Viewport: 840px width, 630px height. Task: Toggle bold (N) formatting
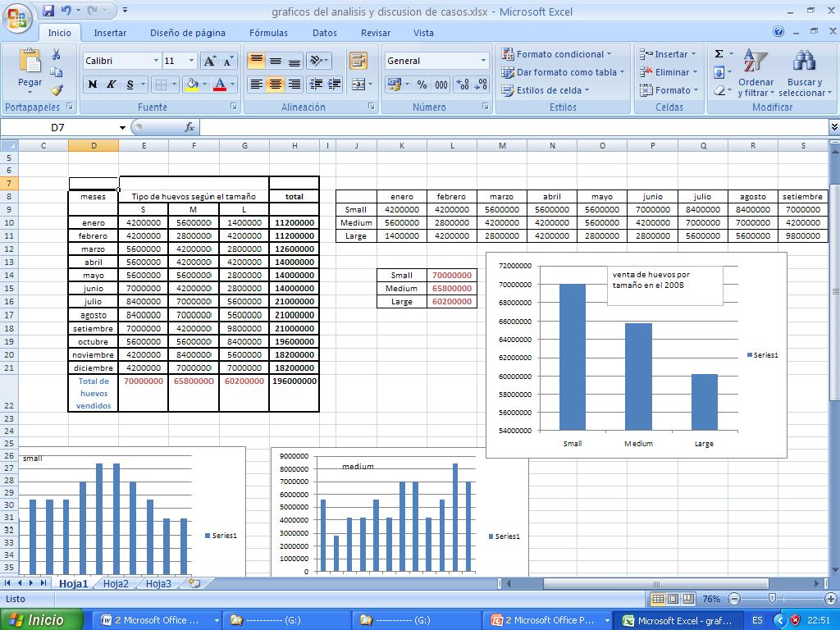(x=91, y=85)
